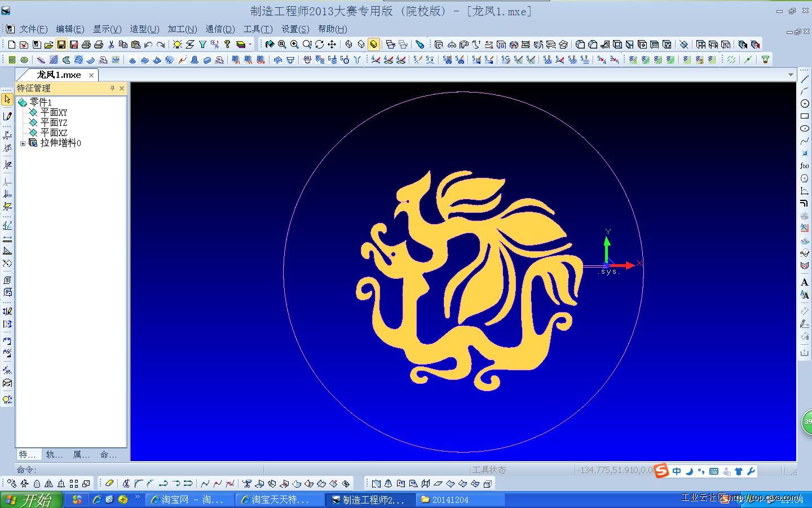
Task: Select the line tool in right toolbar
Action: pos(805,79)
